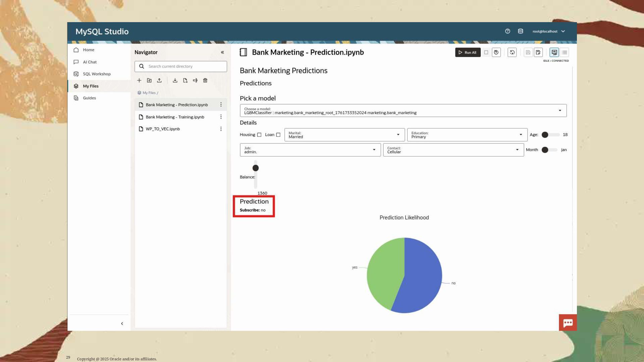Open the Marital dropdown

pos(344,135)
